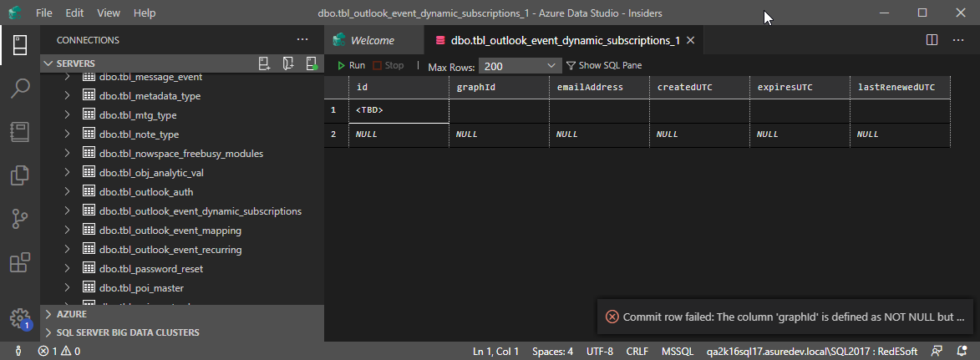Switch to the Welcome tab
The height and width of the screenshot is (360, 980).
pos(373,40)
